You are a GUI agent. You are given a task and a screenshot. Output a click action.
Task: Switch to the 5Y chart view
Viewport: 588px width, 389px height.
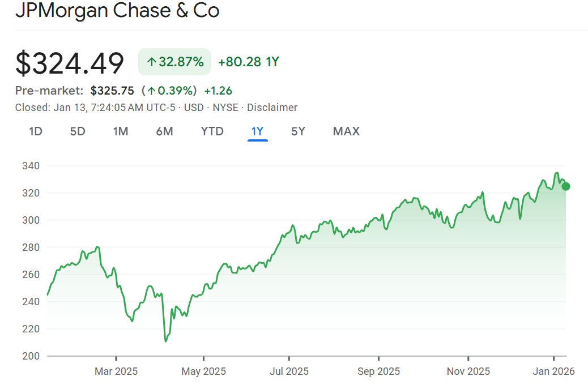coord(298,131)
